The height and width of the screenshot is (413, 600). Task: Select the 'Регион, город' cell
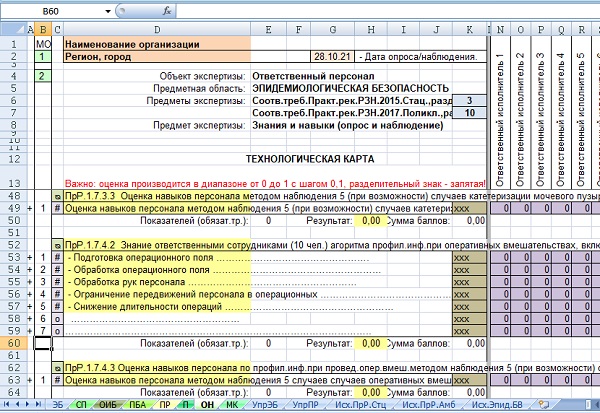click(157, 57)
